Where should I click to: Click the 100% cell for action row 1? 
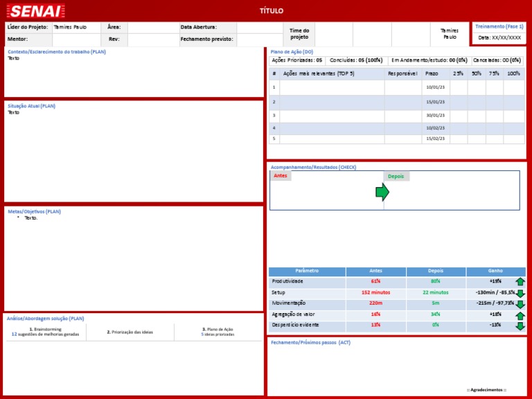pos(513,87)
